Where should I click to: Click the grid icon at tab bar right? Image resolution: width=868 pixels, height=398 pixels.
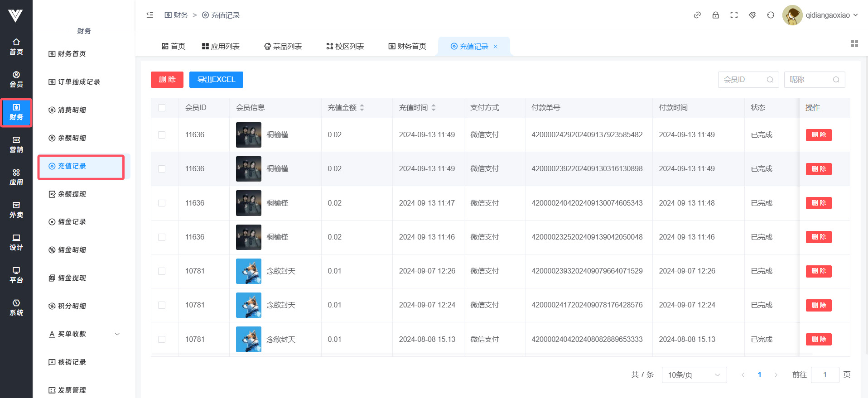[854, 43]
